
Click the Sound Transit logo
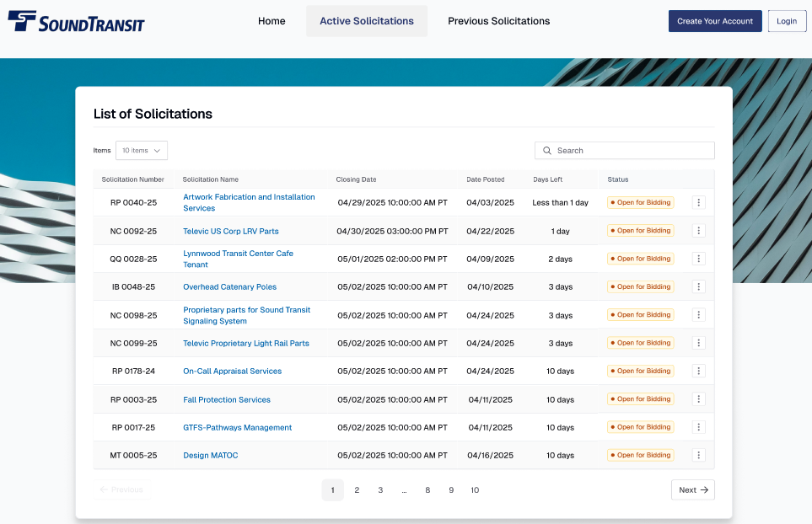[74, 22]
